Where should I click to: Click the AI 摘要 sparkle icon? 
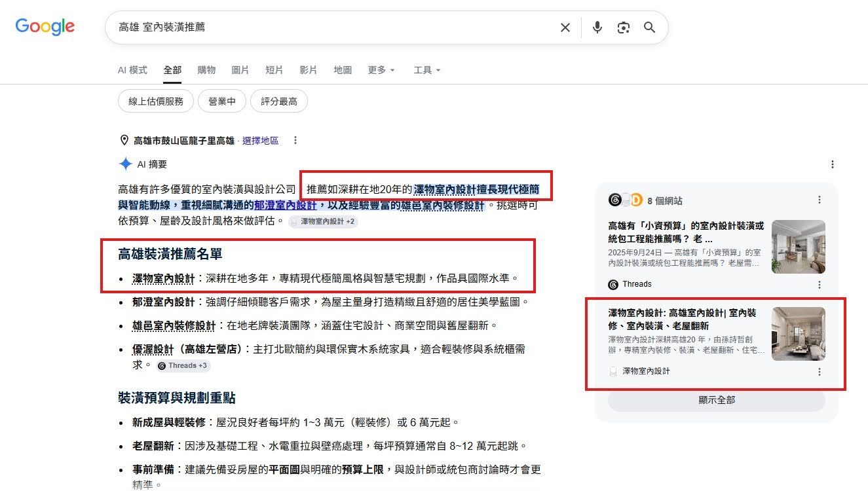tap(126, 164)
